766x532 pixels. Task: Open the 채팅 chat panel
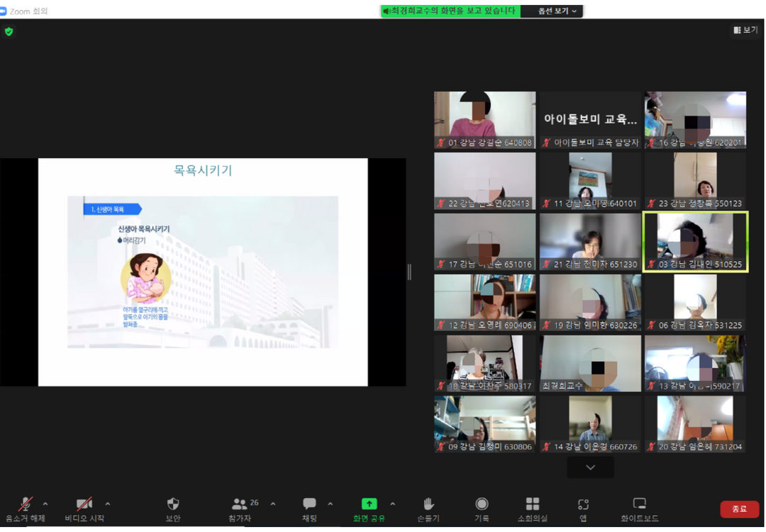309,509
